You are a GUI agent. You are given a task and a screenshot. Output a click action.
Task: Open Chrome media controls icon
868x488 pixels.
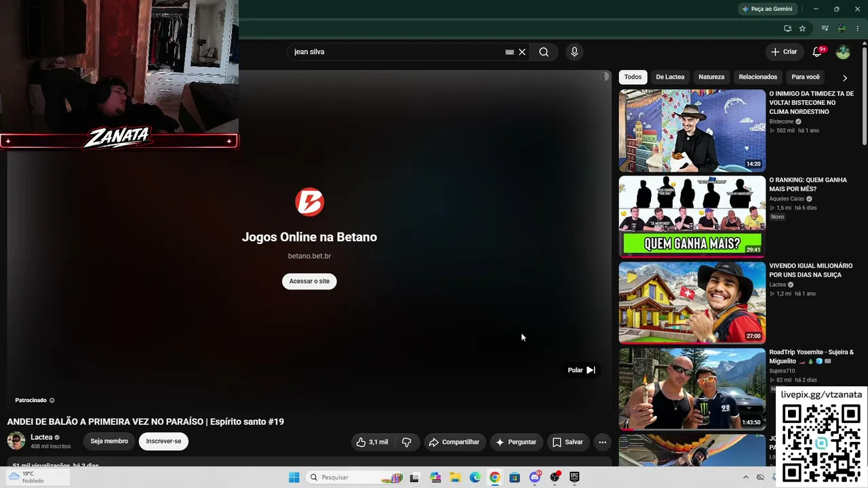pyautogui.click(x=825, y=28)
